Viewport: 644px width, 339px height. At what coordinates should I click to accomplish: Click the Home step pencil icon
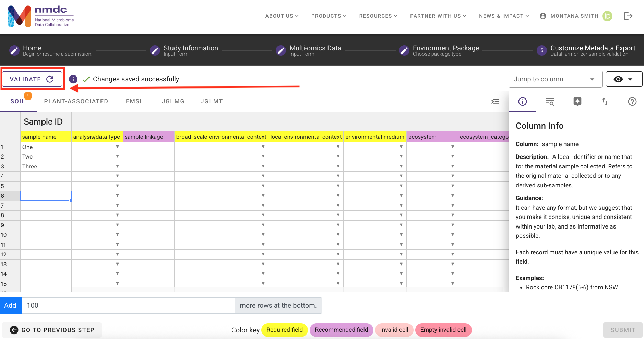[14, 51]
